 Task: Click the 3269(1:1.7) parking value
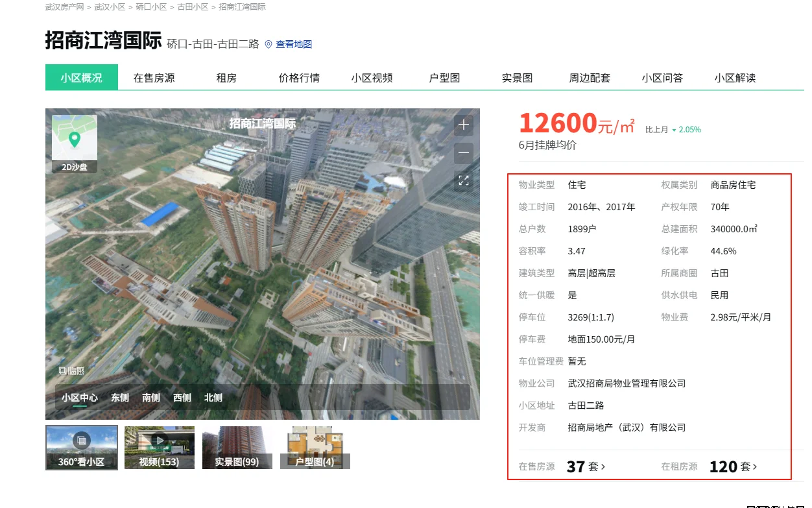click(591, 317)
